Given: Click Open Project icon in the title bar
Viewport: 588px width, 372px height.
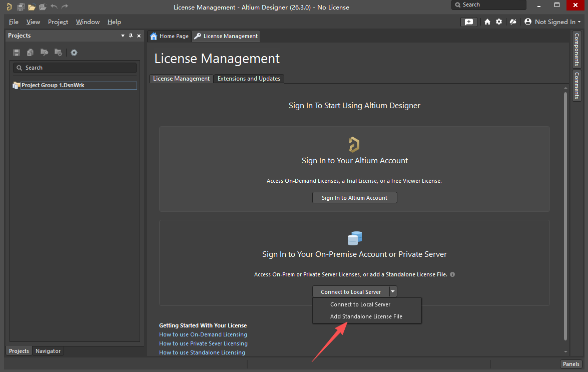Looking at the screenshot, I should (x=43, y=7).
